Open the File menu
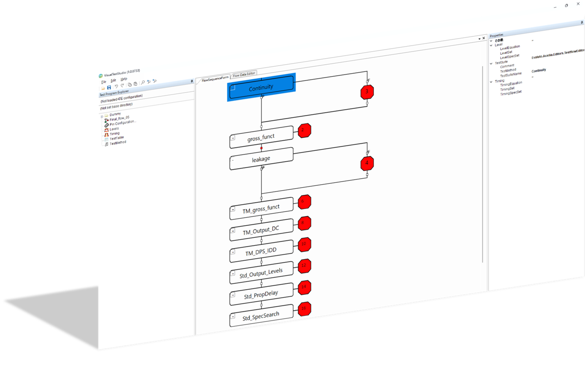Image resolution: width=588 pixels, height=368 pixels. tap(103, 82)
